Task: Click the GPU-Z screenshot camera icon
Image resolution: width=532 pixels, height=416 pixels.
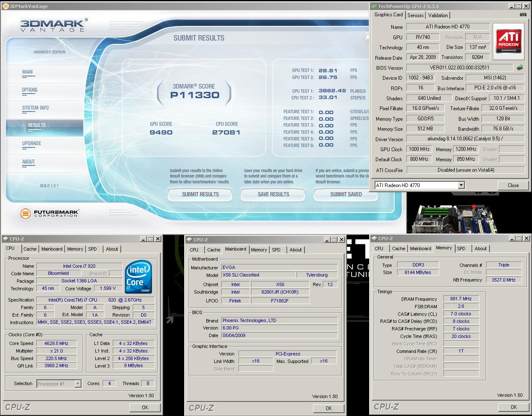Action: tap(523, 15)
